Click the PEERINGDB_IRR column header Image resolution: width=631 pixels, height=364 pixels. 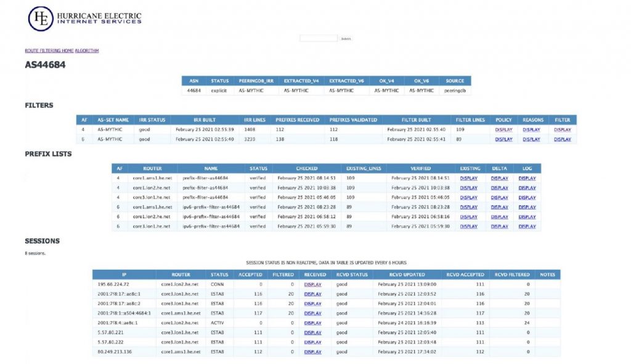256,81
